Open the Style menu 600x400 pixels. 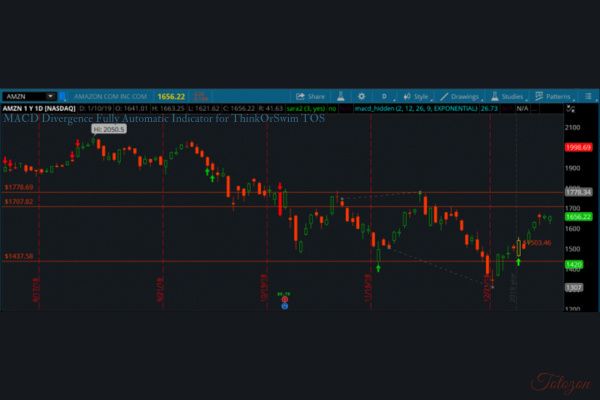tap(417, 96)
